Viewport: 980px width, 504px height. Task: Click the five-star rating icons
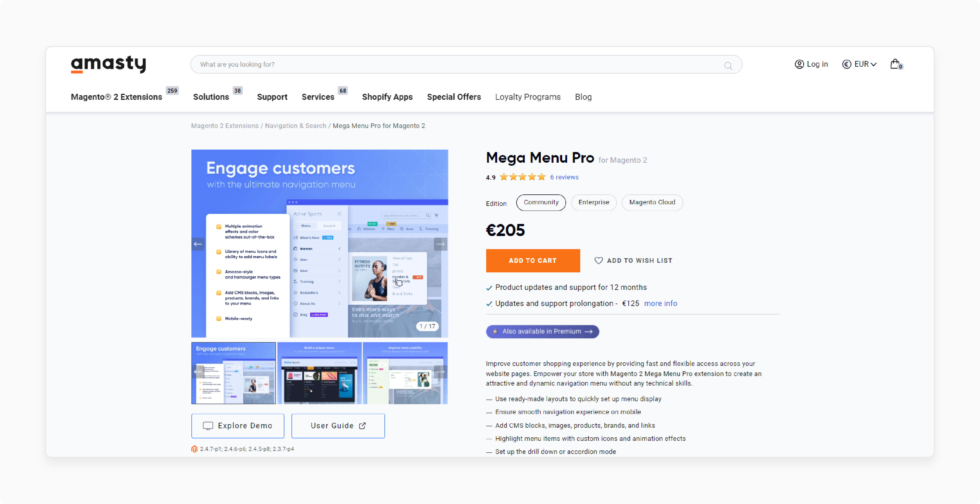pyautogui.click(x=523, y=177)
